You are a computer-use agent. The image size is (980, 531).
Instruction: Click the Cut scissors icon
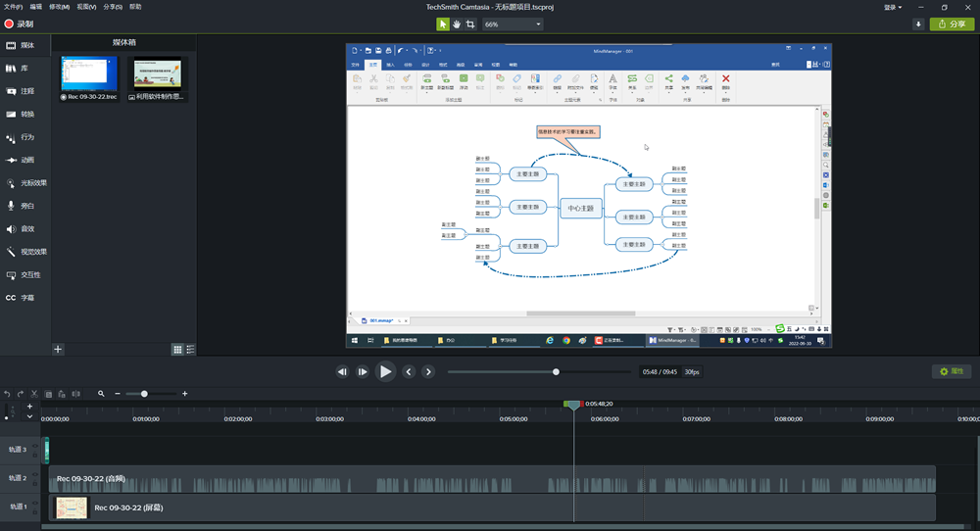coord(34,394)
